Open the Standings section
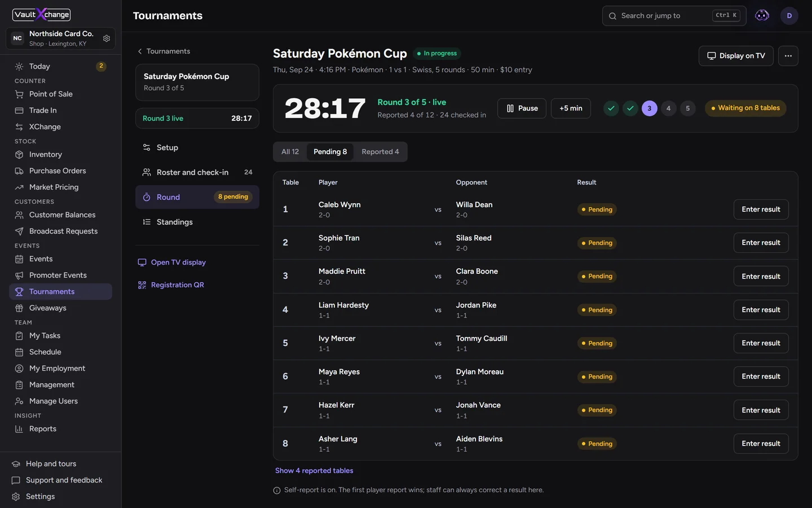812x508 pixels. pos(197,222)
